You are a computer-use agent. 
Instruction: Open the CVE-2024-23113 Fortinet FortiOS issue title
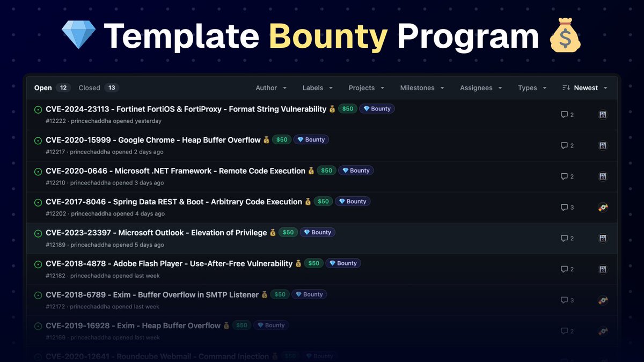pyautogui.click(x=186, y=109)
